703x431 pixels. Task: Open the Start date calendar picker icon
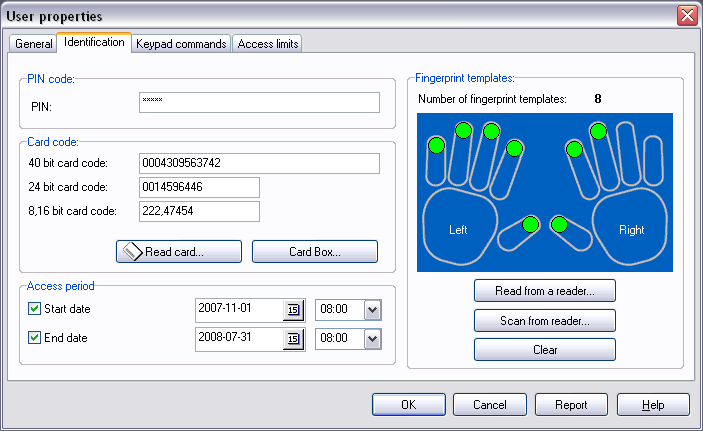pyautogui.click(x=294, y=310)
